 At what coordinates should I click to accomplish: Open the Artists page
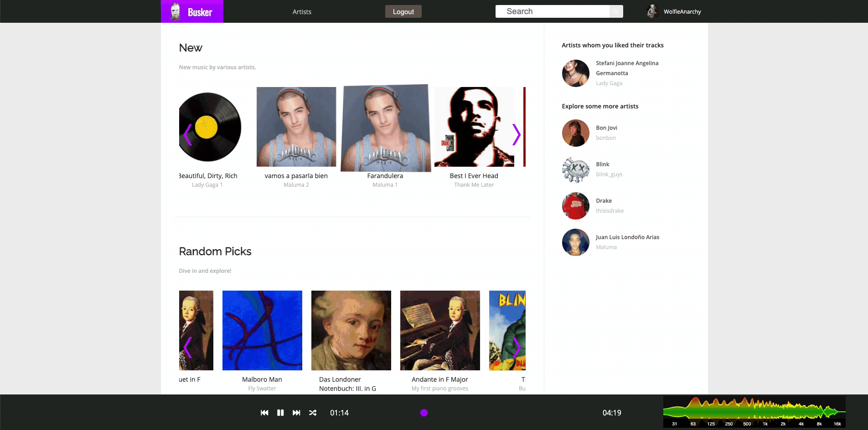(302, 12)
